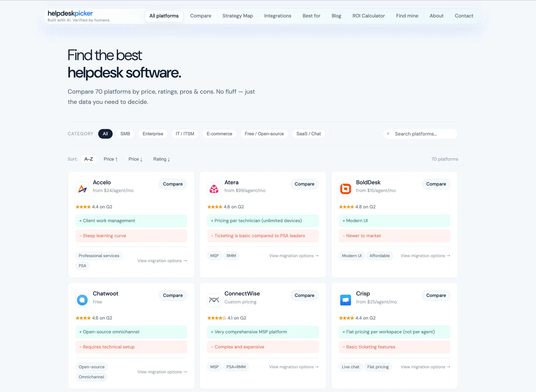
Task: View migration options for Crisp
Action: pos(426,367)
